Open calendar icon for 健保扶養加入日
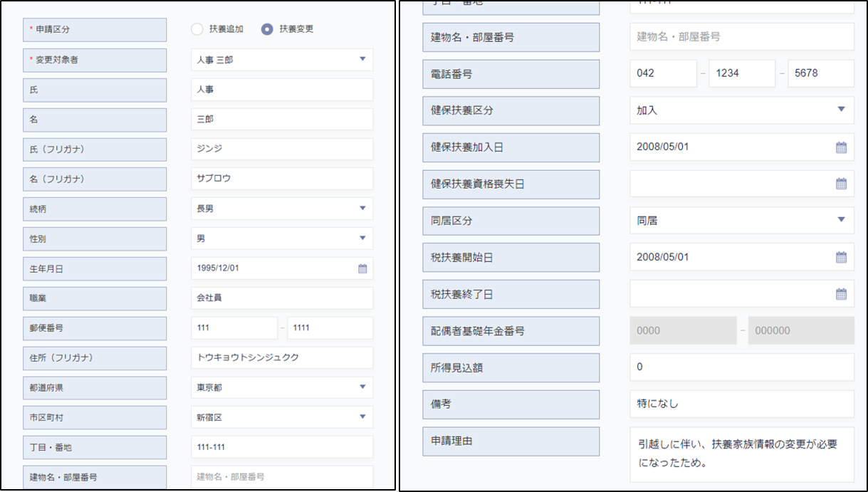This screenshot has width=868, height=492. 841,147
